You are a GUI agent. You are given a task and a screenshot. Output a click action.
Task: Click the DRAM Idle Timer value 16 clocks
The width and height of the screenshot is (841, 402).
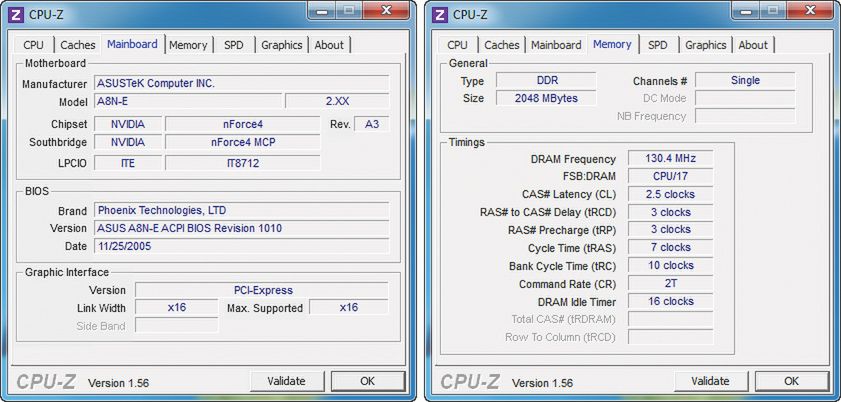click(670, 301)
